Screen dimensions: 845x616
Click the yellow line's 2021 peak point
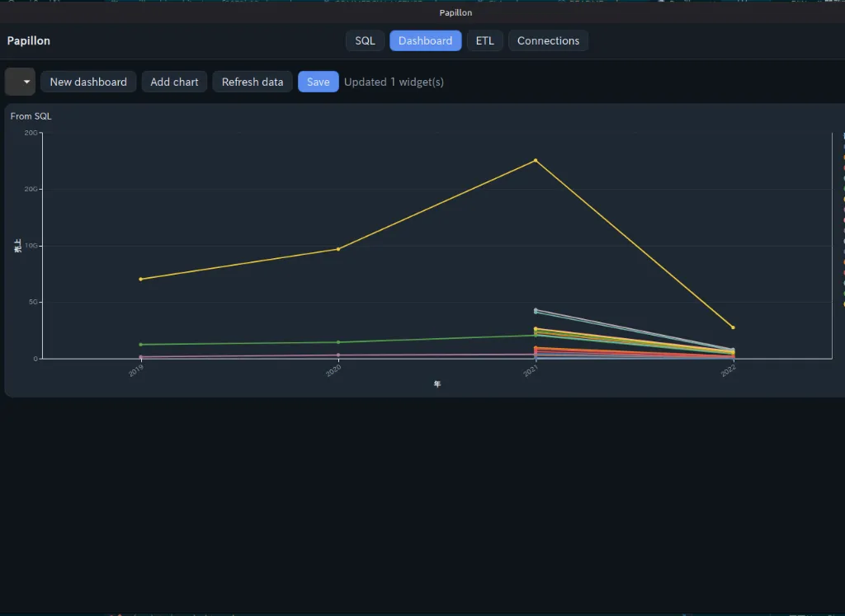[535, 161]
